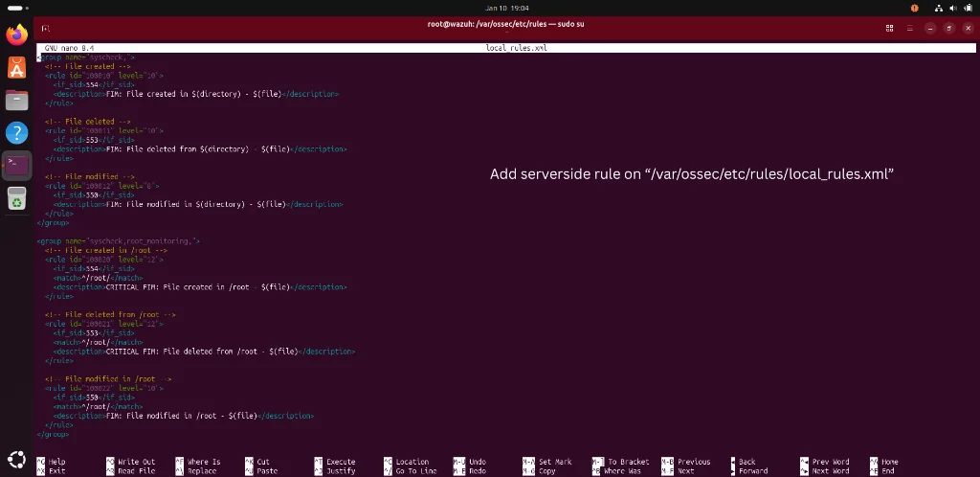Click the local_rules.xml filename in nano's header
The height and width of the screenshot is (477, 980).
pyautogui.click(x=516, y=48)
